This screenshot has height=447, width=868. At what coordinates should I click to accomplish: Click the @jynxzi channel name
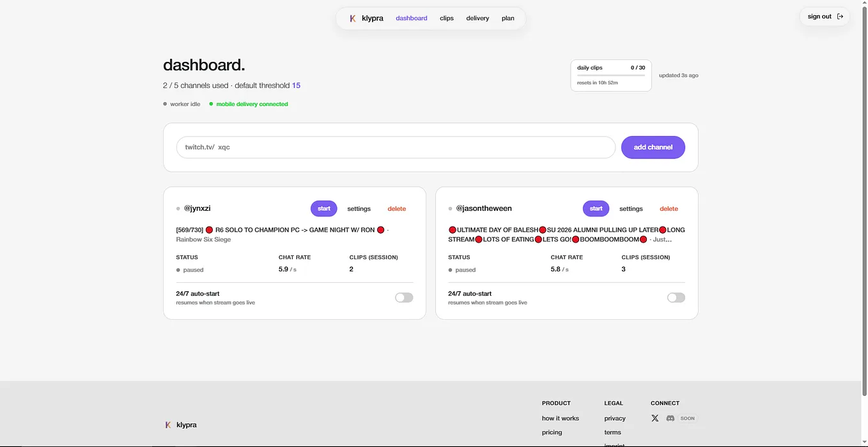coord(198,208)
